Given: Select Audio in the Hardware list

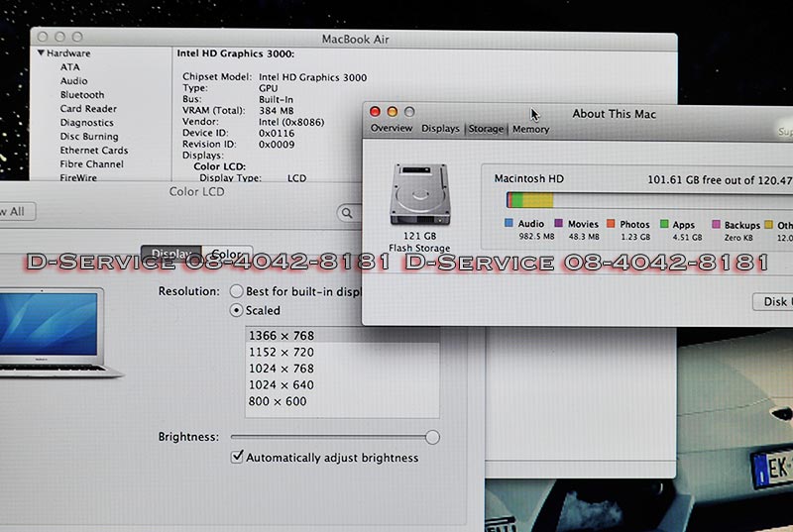Looking at the screenshot, I should click(x=73, y=81).
